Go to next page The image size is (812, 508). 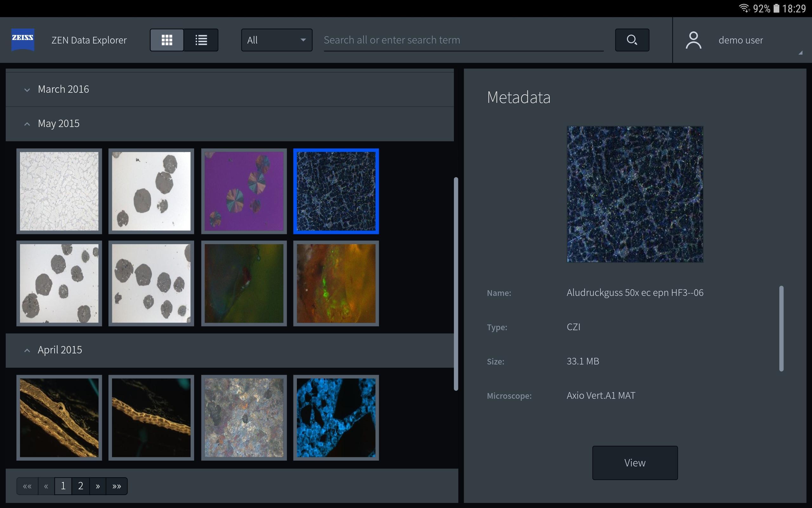(x=98, y=486)
